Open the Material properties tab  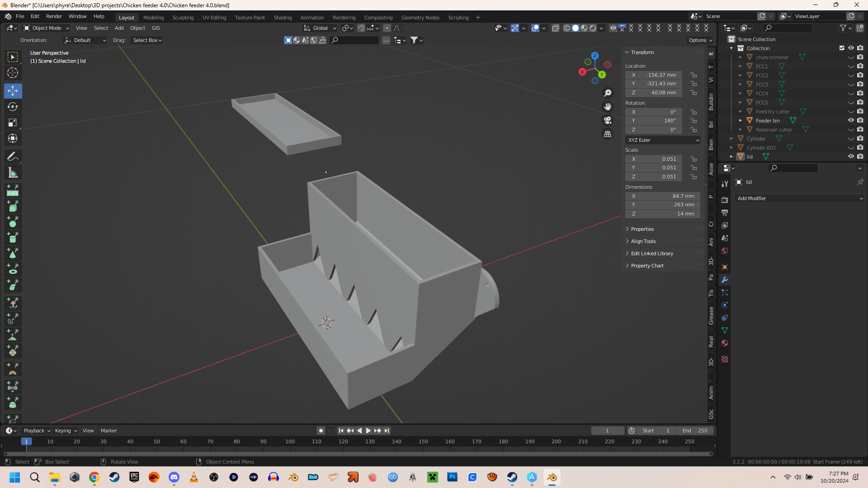(x=725, y=343)
